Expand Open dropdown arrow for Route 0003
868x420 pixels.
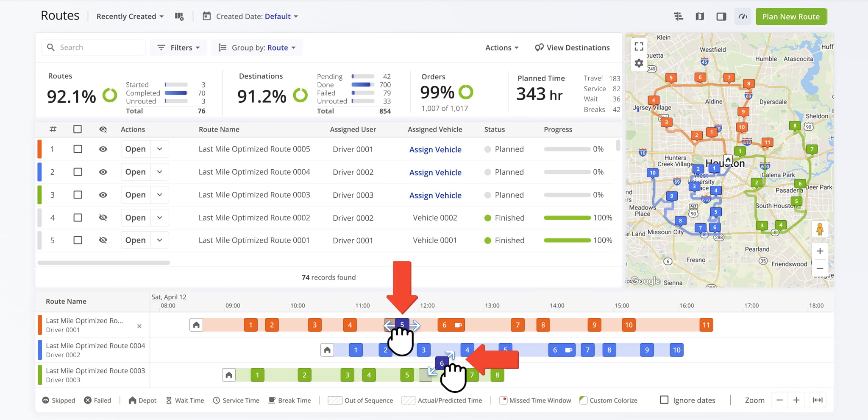160,195
